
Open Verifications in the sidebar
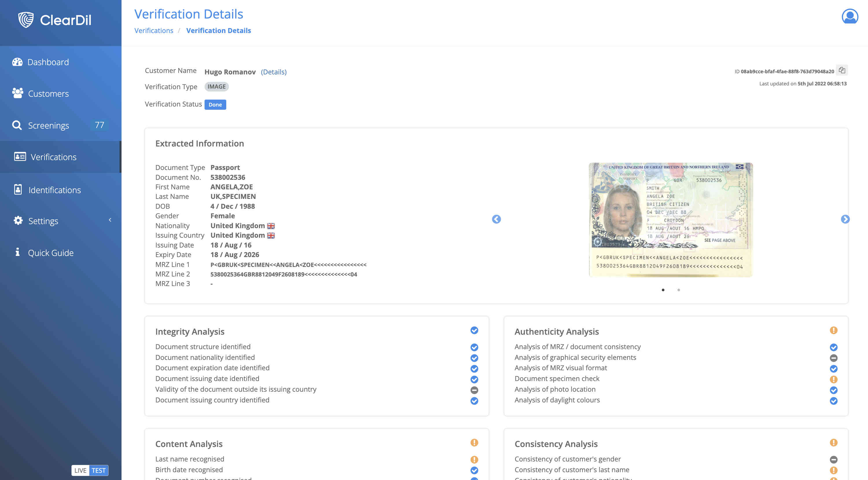coord(61,157)
